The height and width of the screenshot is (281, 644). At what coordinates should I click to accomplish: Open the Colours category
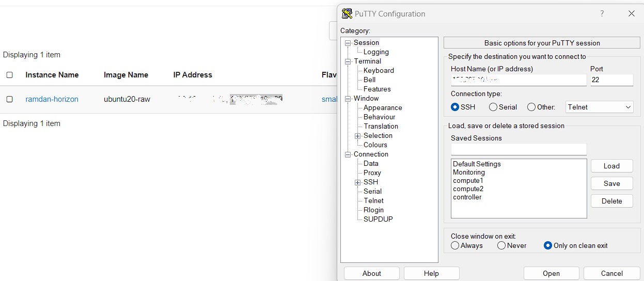point(375,145)
